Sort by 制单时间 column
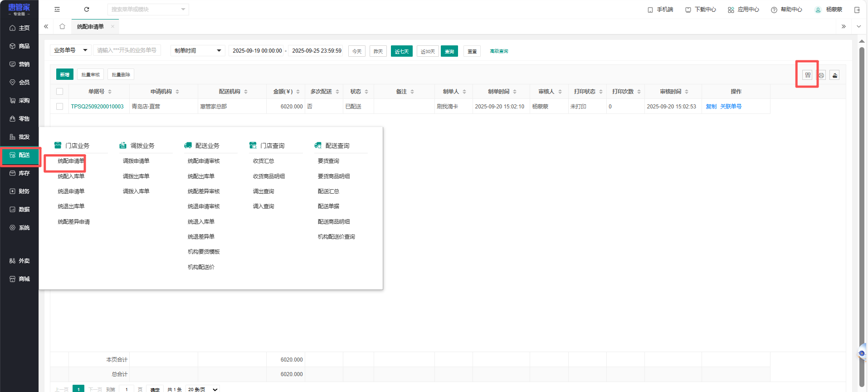Image resolution: width=868 pixels, height=392 pixels. [515, 92]
